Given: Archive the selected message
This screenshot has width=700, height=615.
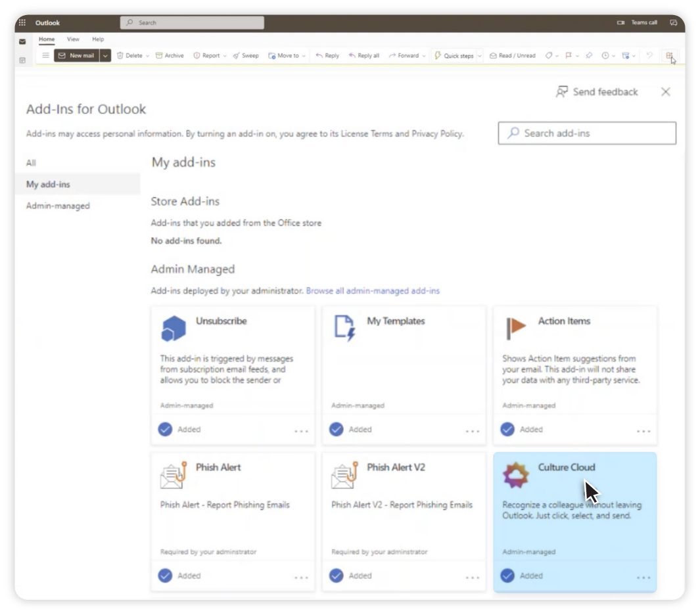Looking at the screenshot, I should pos(170,55).
